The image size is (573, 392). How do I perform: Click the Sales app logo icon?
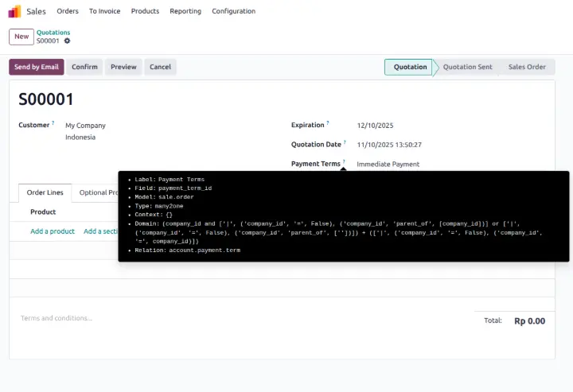14,11
